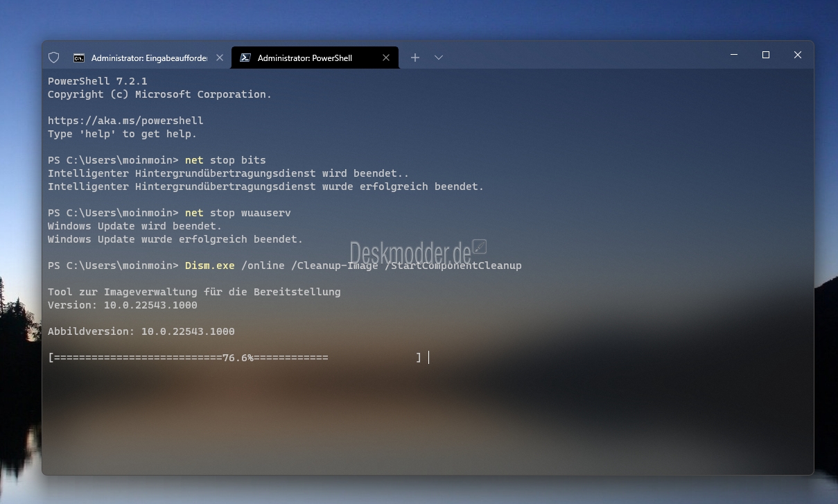Click the 'Version: 10.0.22543.1000' line

pyautogui.click(x=123, y=305)
